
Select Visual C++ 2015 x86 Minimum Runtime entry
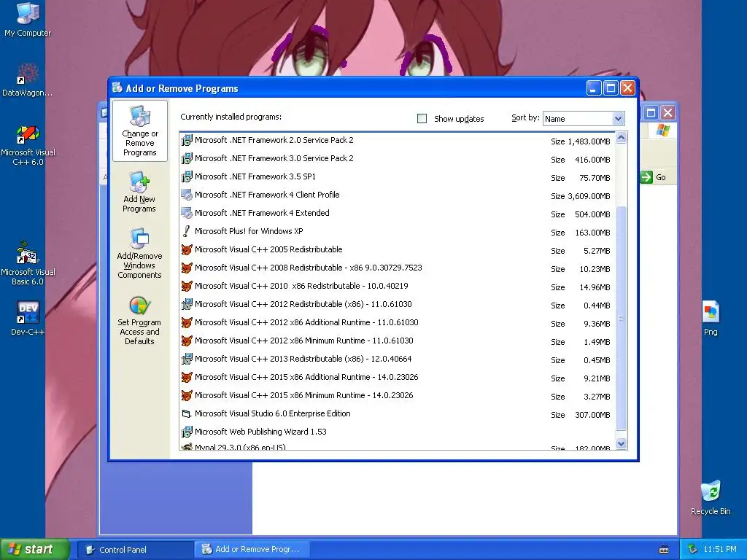click(398, 396)
